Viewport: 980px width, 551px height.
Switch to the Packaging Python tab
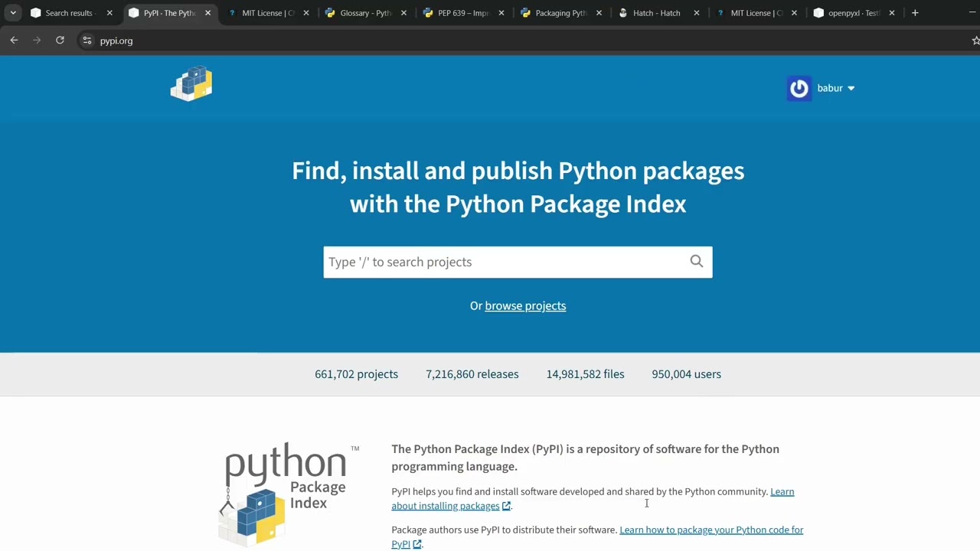pyautogui.click(x=561, y=13)
